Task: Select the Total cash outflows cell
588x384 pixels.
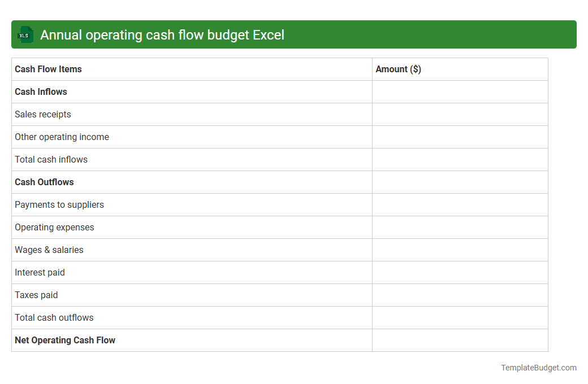Action: [x=54, y=317]
